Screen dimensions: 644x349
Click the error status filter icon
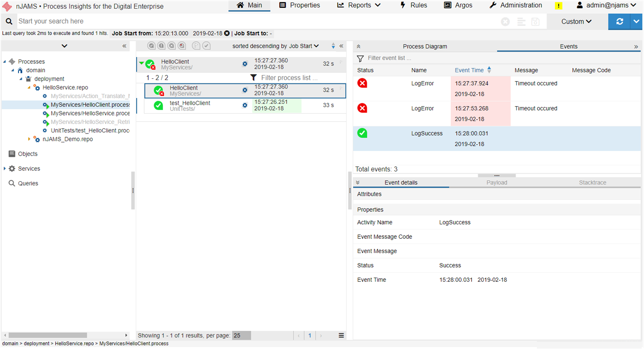click(x=172, y=45)
